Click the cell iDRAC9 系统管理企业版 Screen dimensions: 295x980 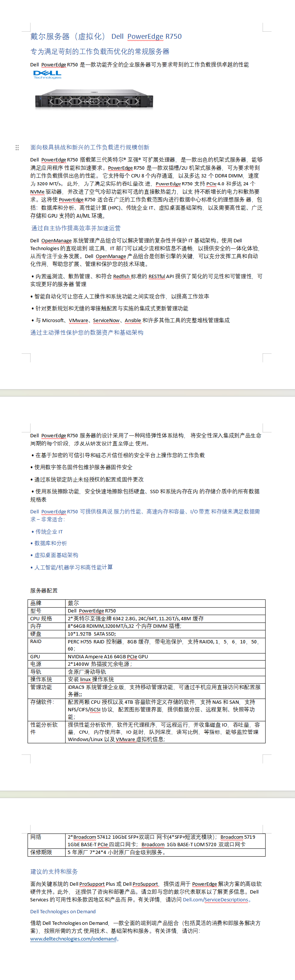tap(165, 691)
